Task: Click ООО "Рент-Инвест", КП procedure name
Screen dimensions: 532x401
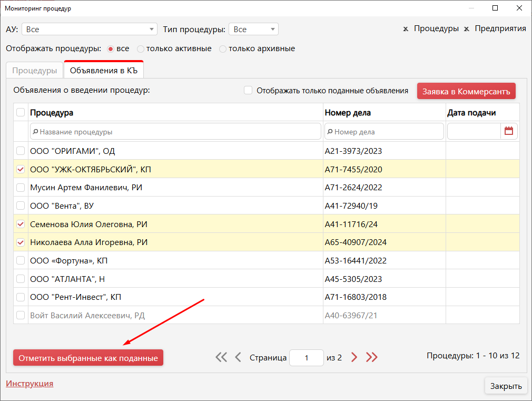Action: 76,297
